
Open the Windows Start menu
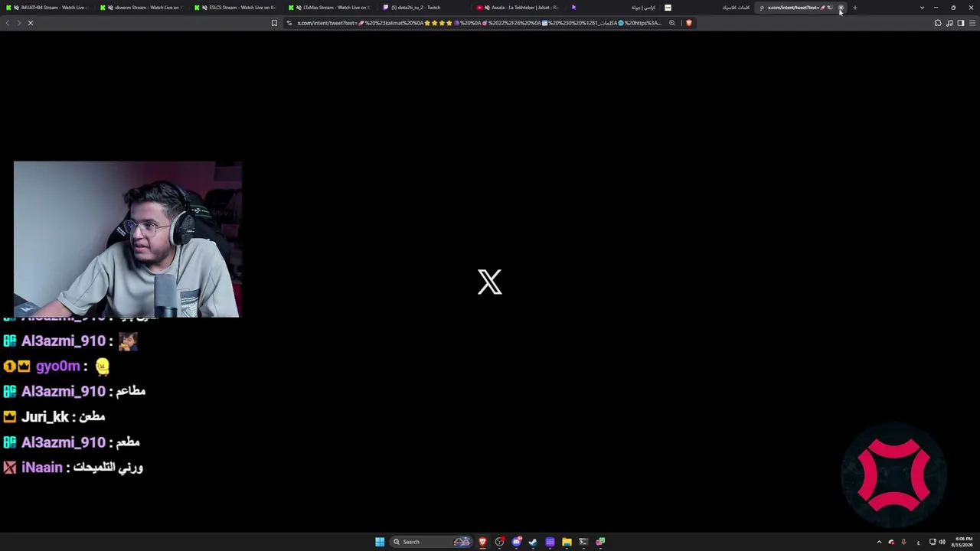pos(380,542)
